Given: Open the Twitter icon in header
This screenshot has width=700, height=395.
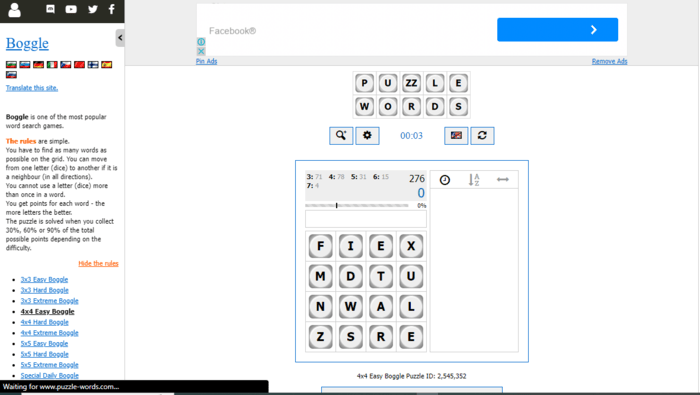Looking at the screenshot, I should 93,9.
